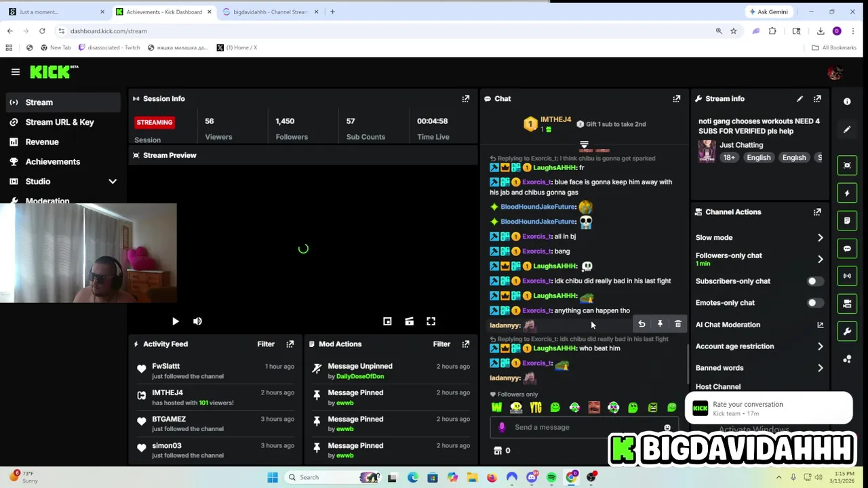Pop out the Activity Feed panel
The height and width of the screenshot is (488, 868).
pyautogui.click(x=290, y=344)
